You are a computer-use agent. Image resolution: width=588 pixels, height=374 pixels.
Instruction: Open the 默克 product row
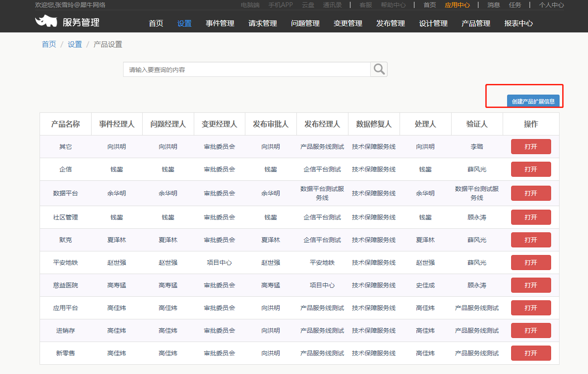(531, 240)
